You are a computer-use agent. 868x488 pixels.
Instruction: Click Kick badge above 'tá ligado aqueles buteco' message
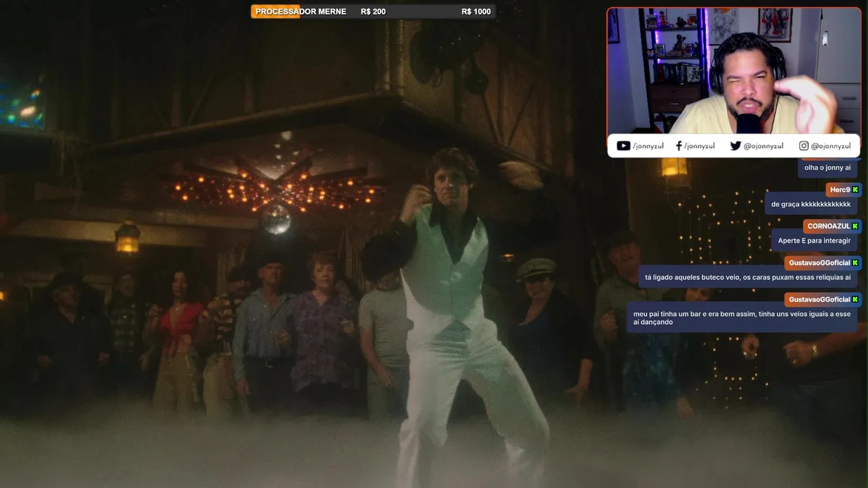coord(855,263)
